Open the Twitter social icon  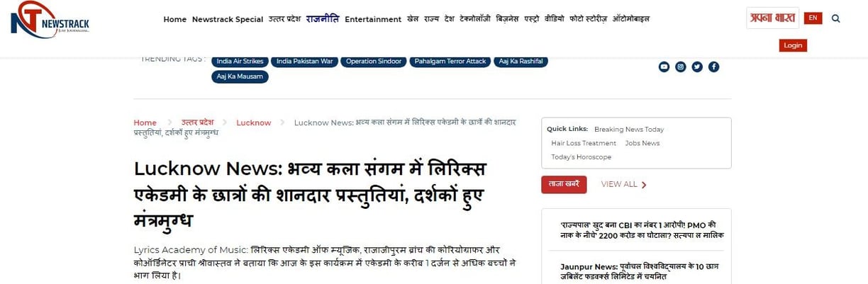click(697, 67)
